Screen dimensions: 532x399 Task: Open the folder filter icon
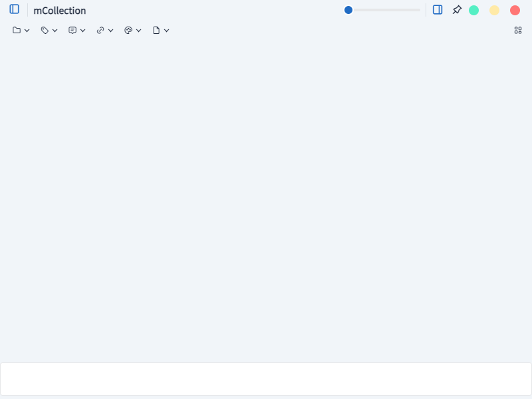tap(17, 30)
